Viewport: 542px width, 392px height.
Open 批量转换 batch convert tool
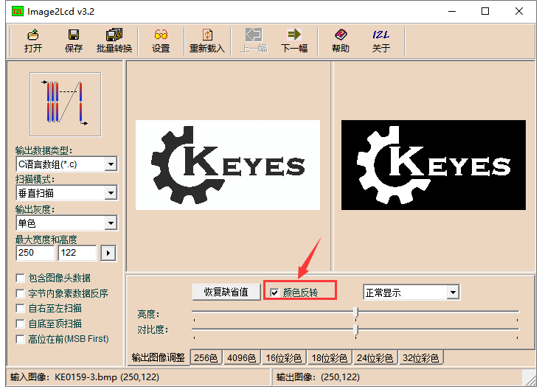(x=114, y=41)
